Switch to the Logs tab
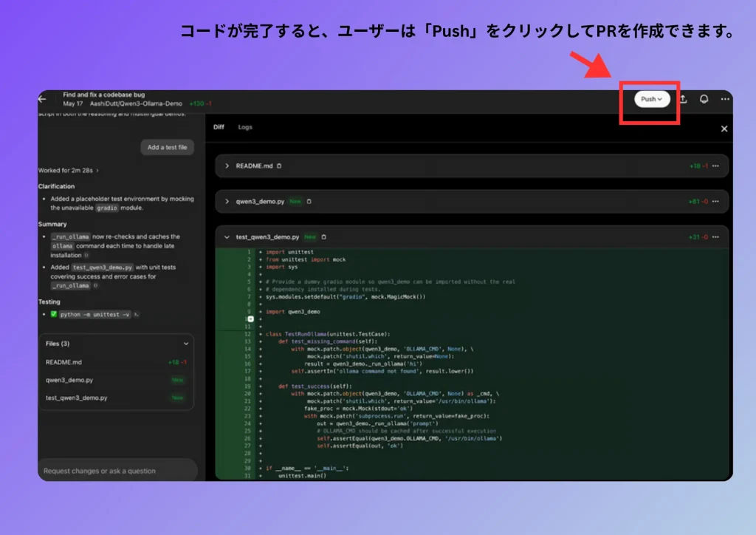Image resolution: width=756 pixels, height=535 pixels. (x=245, y=127)
